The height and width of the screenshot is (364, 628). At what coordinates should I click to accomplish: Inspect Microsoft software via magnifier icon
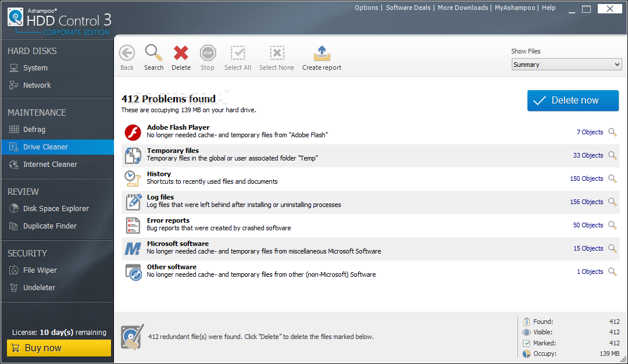pos(612,248)
